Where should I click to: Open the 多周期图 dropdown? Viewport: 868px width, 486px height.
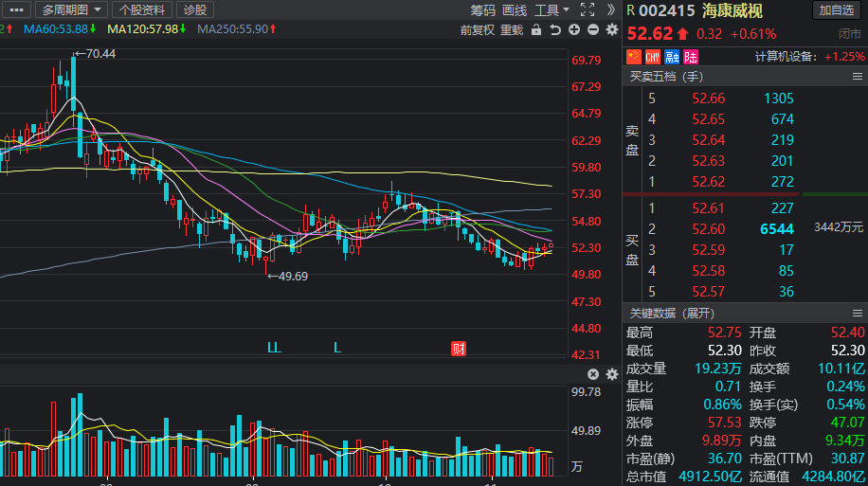click(x=71, y=10)
